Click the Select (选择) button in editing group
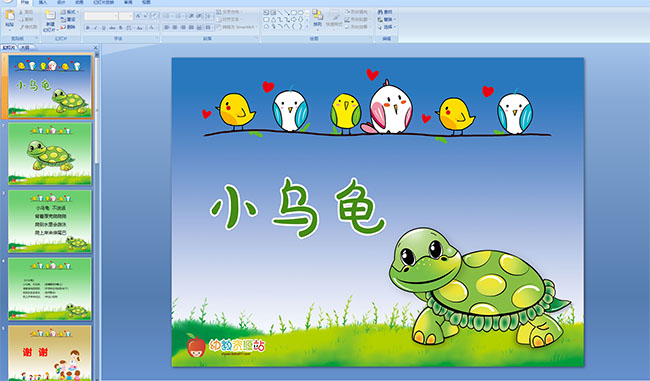Image resolution: width=650 pixels, height=381 pixels. [x=387, y=27]
